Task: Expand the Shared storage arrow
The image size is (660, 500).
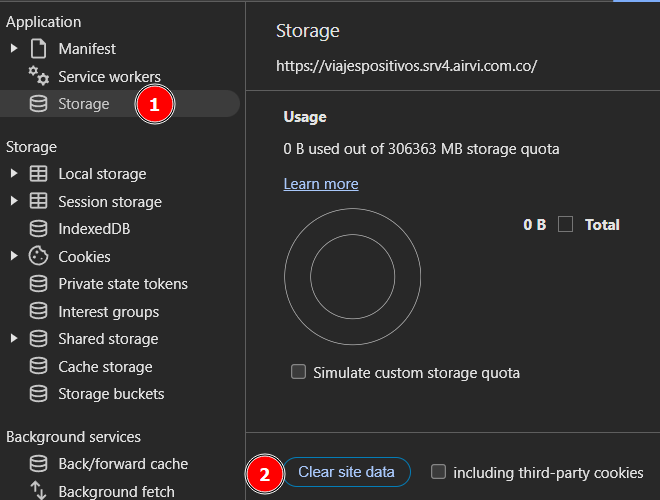Action: pyautogui.click(x=14, y=339)
